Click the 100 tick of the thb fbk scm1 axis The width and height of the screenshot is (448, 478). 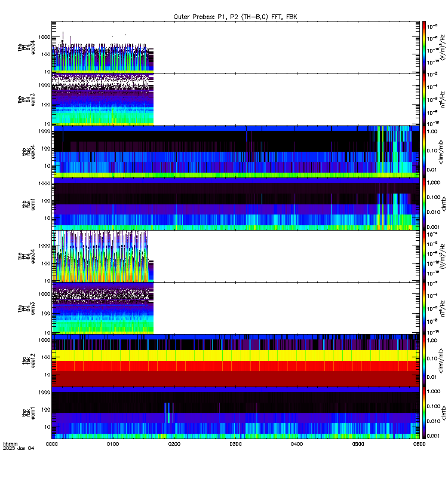click(46, 201)
